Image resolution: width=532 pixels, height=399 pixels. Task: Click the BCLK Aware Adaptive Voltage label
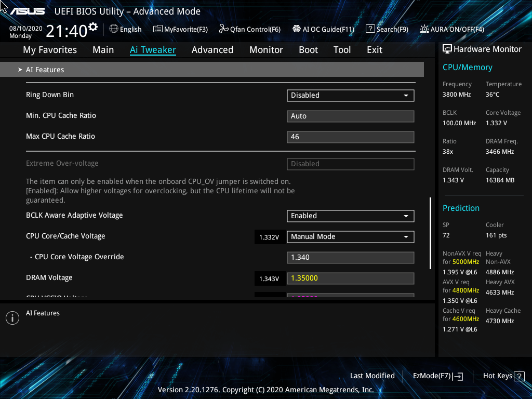pyautogui.click(x=74, y=215)
